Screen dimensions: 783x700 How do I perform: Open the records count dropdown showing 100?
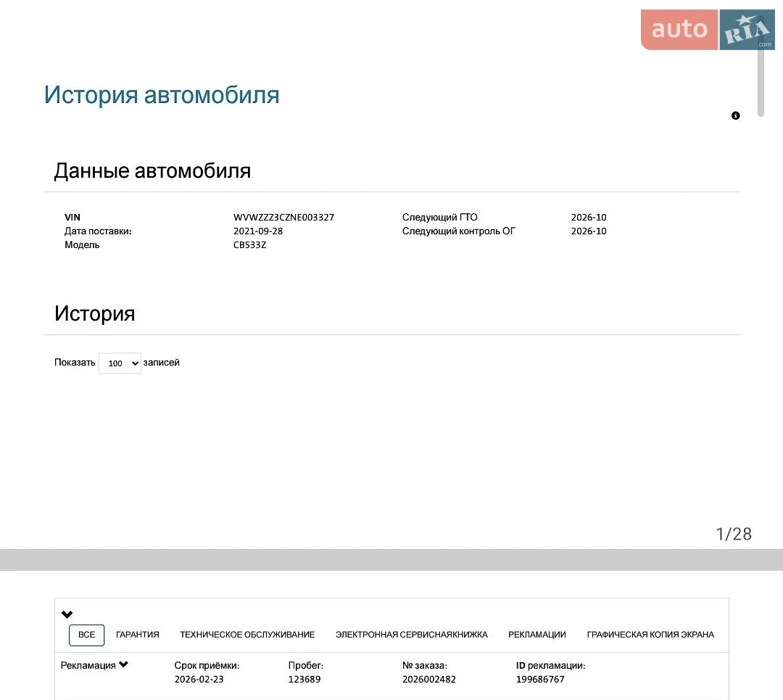click(x=120, y=363)
